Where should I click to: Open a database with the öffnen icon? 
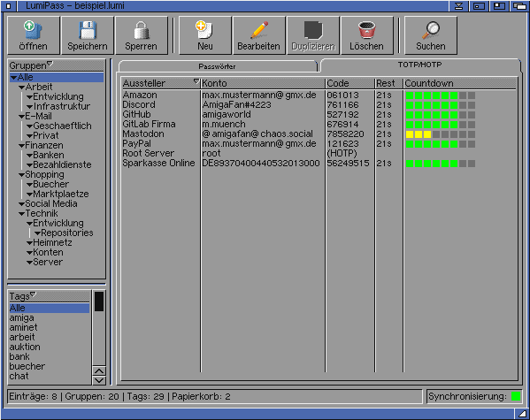33,35
